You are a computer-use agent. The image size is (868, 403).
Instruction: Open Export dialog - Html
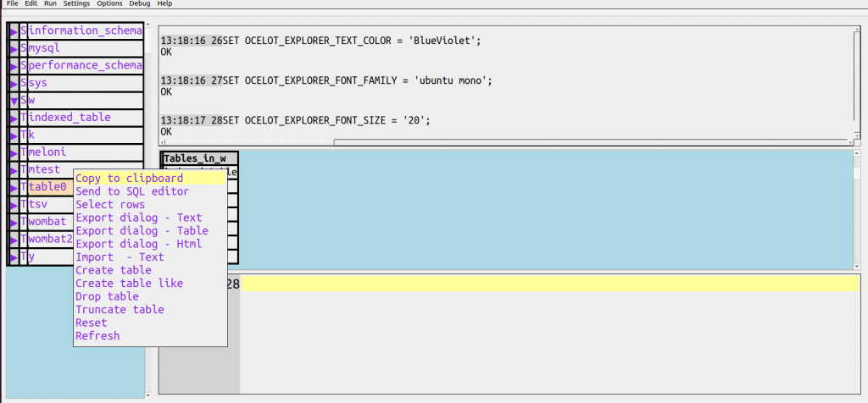pos(139,244)
